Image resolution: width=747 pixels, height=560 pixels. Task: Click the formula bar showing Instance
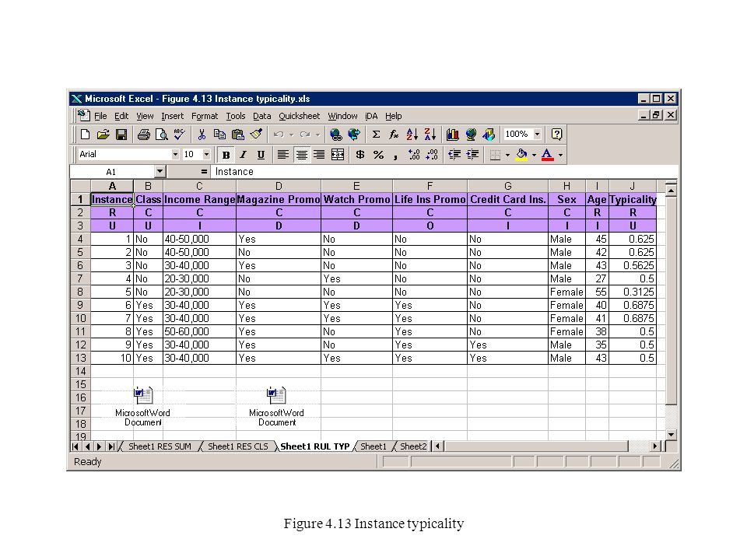click(444, 171)
